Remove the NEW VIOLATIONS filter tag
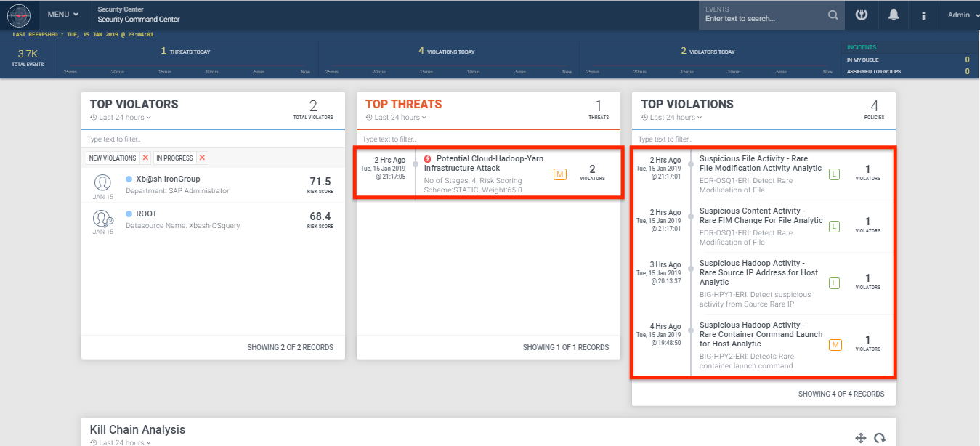 (145, 158)
